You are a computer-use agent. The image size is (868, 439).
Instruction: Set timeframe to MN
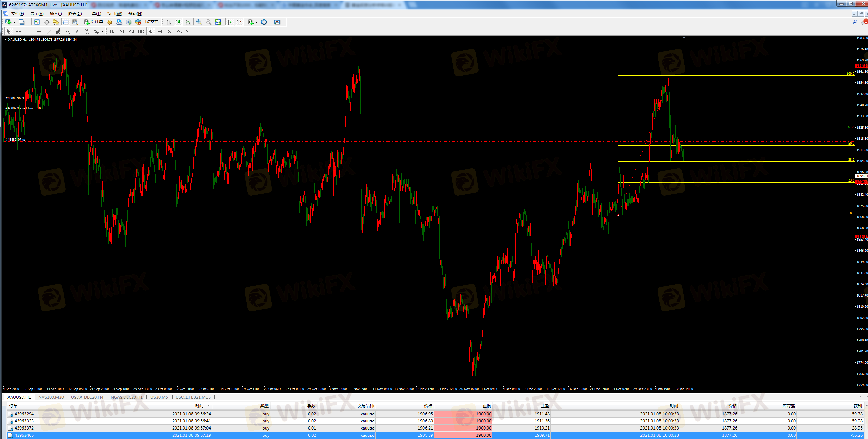188,31
